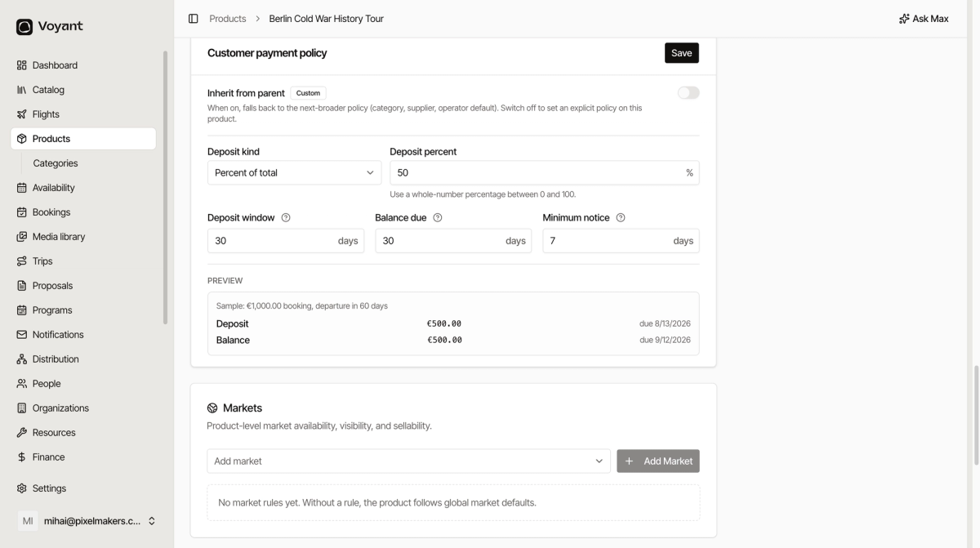Click the Settings gear icon
The image size is (980, 548).
click(22, 488)
